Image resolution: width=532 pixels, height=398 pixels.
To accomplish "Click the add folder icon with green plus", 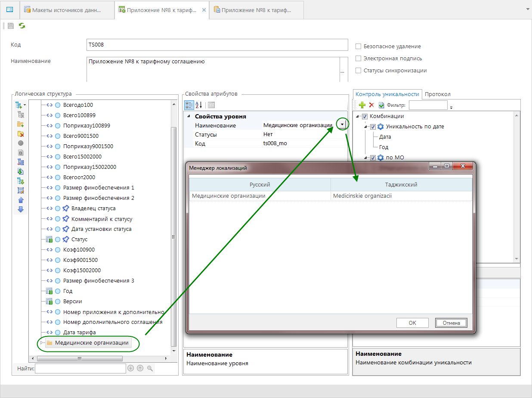I will [x=20, y=124].
